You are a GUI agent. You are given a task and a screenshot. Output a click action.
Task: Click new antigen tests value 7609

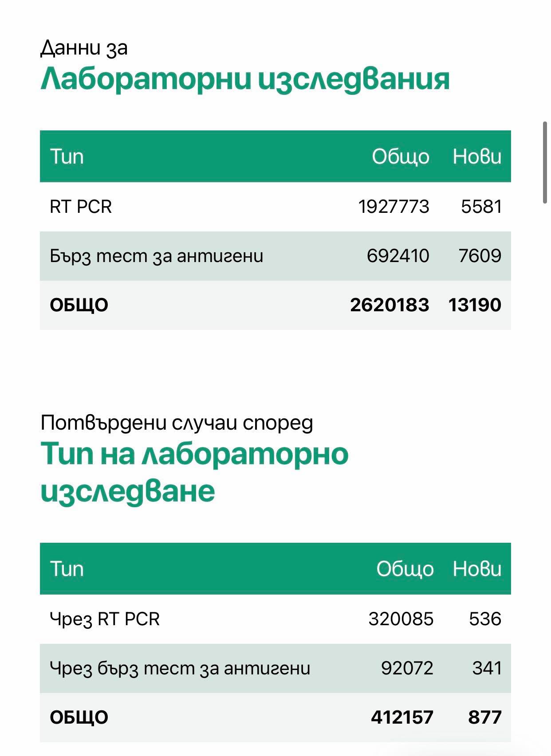click(x=480, y=256)
